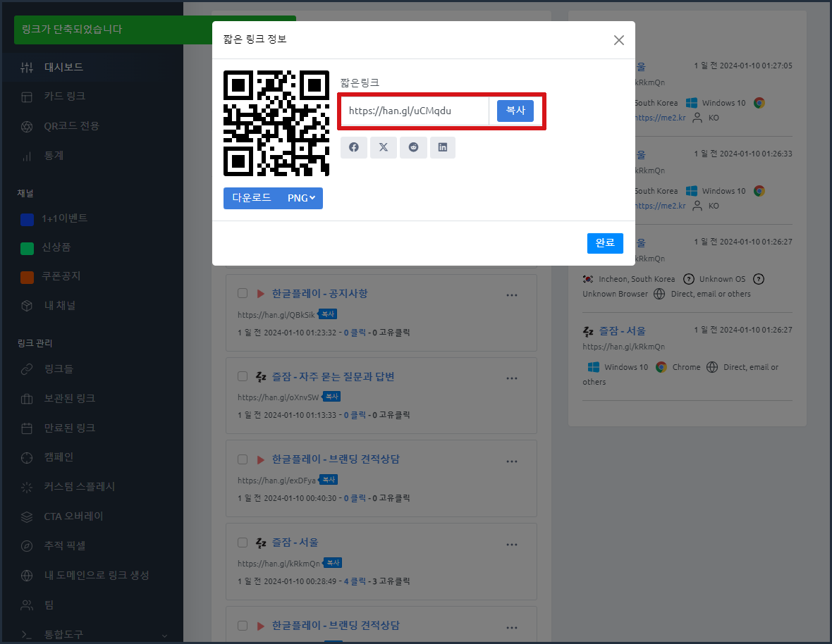
Task: Open 대시보드 in the sidebar
Action: click(63, 68)
